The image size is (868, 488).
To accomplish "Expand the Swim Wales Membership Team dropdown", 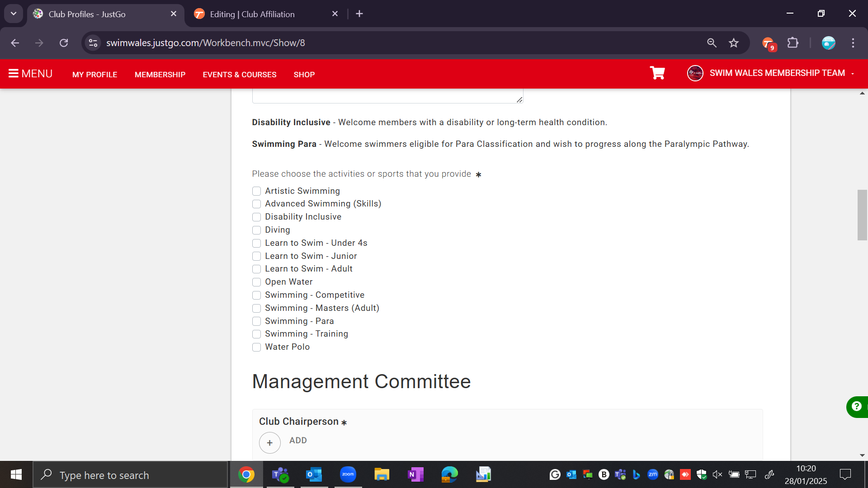I will 771,73.
